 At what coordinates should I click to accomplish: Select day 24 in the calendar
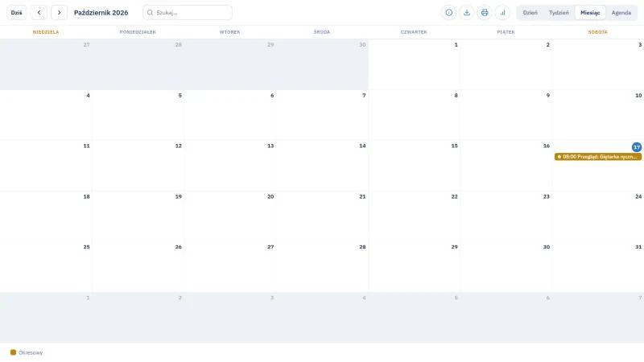(598, 216)
